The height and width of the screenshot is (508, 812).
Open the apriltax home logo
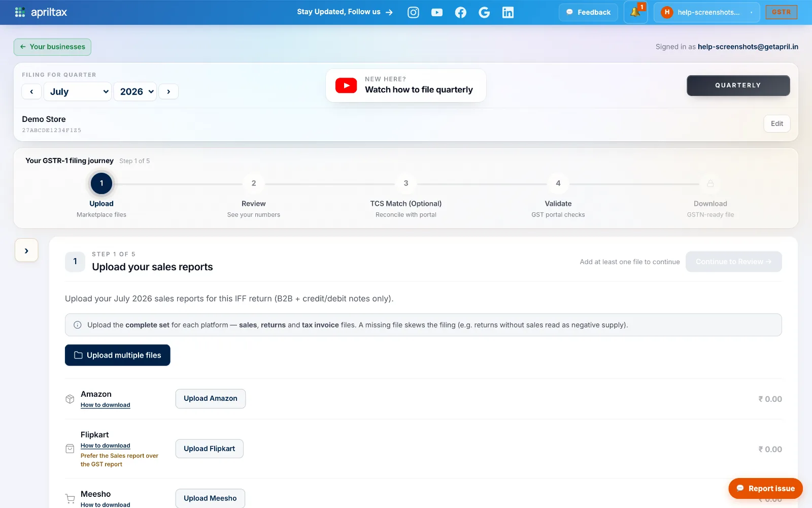41,12
